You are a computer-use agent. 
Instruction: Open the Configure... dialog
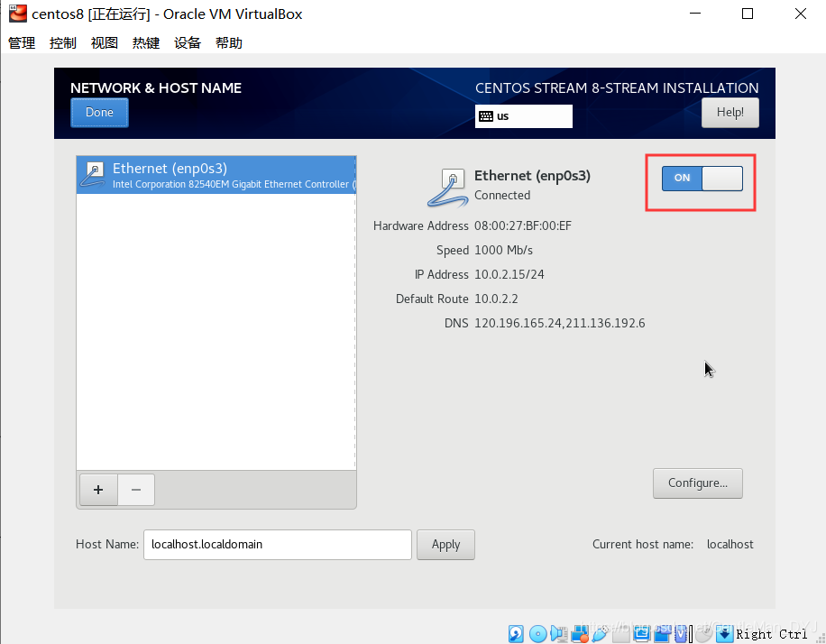click(x=697, y=483)
